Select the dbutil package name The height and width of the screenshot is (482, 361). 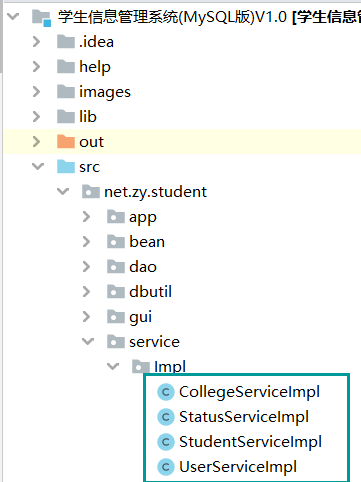pos(150,292)
